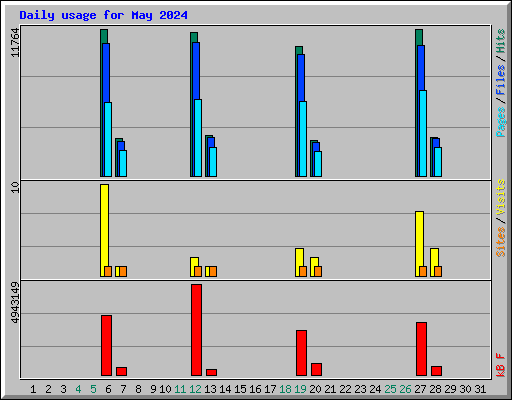This screenshot has width=512, height=400.
Task: Click the day 19 hits bar
Action: point(299,50)
